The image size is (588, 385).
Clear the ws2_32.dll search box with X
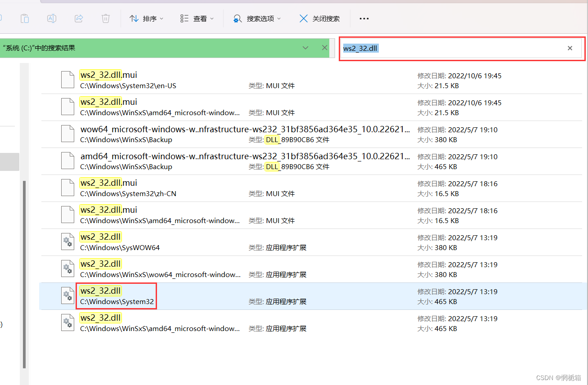[570, 48]
